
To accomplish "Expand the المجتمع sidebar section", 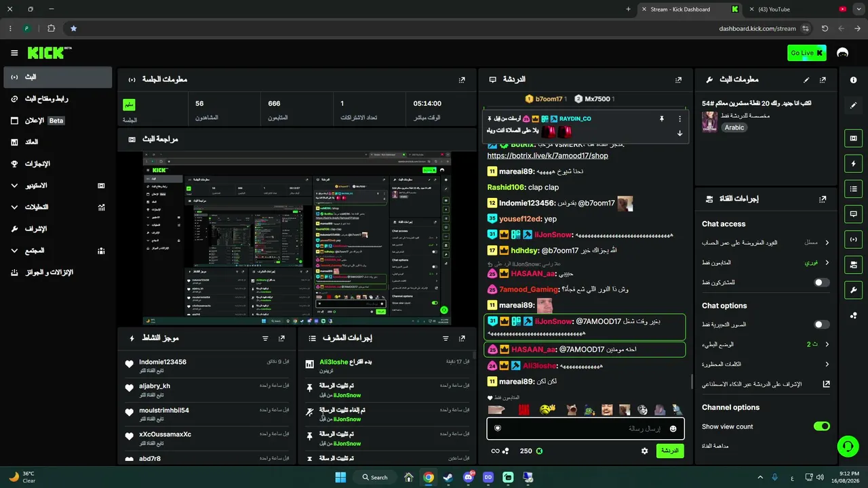I will pyautogui.click(x=57, y=251).
